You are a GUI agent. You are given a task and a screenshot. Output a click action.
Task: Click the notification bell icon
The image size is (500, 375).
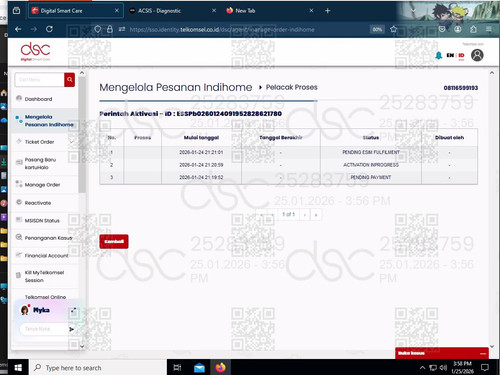pyautogui.click(x=439, y=55)
